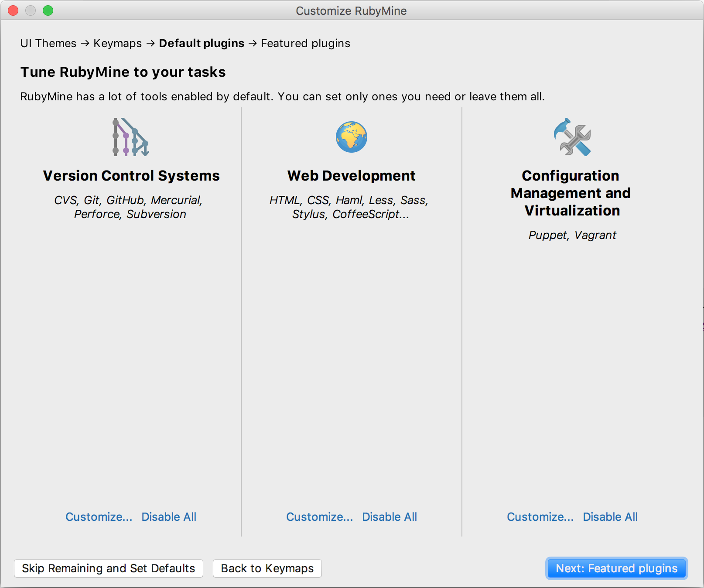Viewport: 704px width, 588px height.
Task: Go Back to Keymaps
Action: tap(267, 568)
